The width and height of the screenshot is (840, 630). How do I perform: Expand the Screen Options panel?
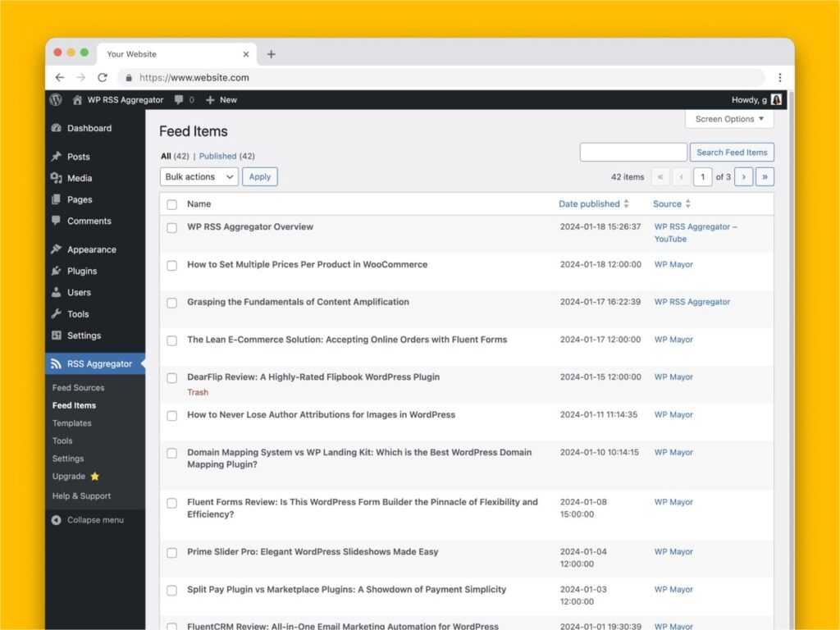pyautogui.click(x=728, y=119)
